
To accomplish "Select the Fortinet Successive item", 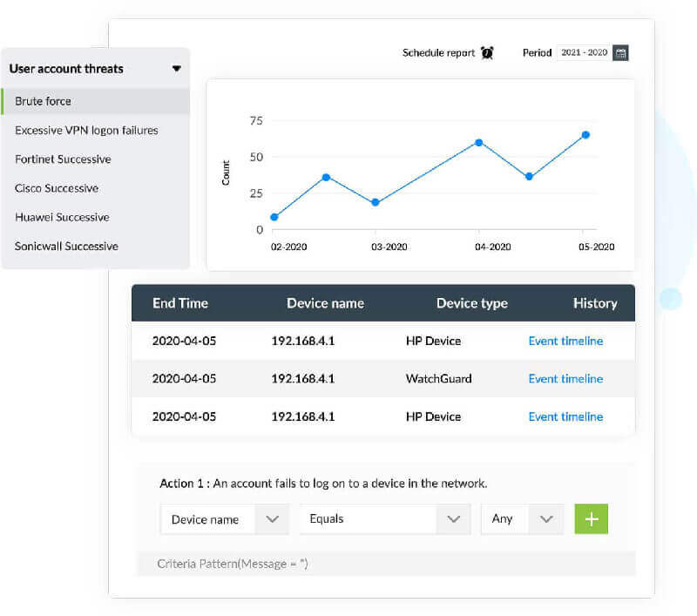I will point(63,159).
